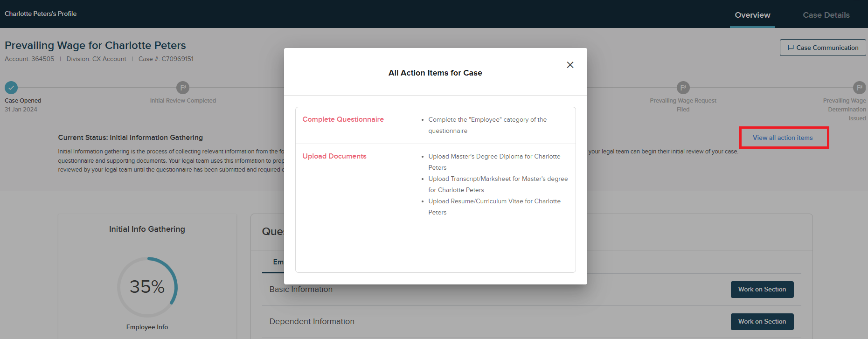The width and height of the screenshot is (868, 339).
Task: Click the 35% progress circle
Action: pyautogui.click(x=147, y=287)
